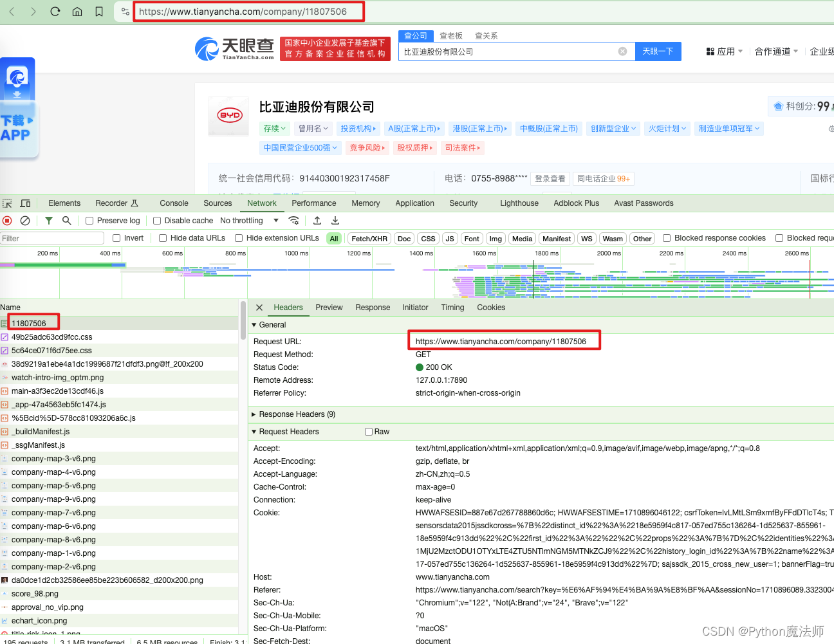Check the Invert filter option
The height and width of the screenshot is (644, 834).
click(x=116, y=238)
